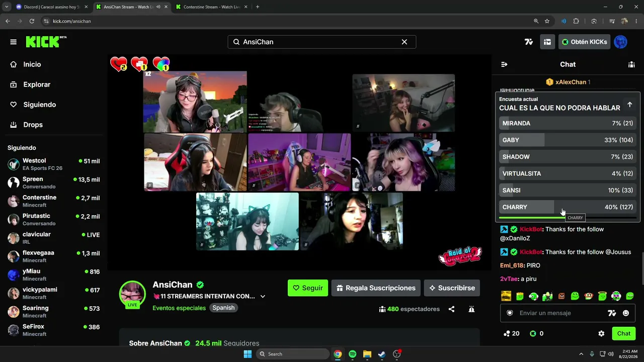Open the 7TV emote menu in message box

tap(612, 313)
